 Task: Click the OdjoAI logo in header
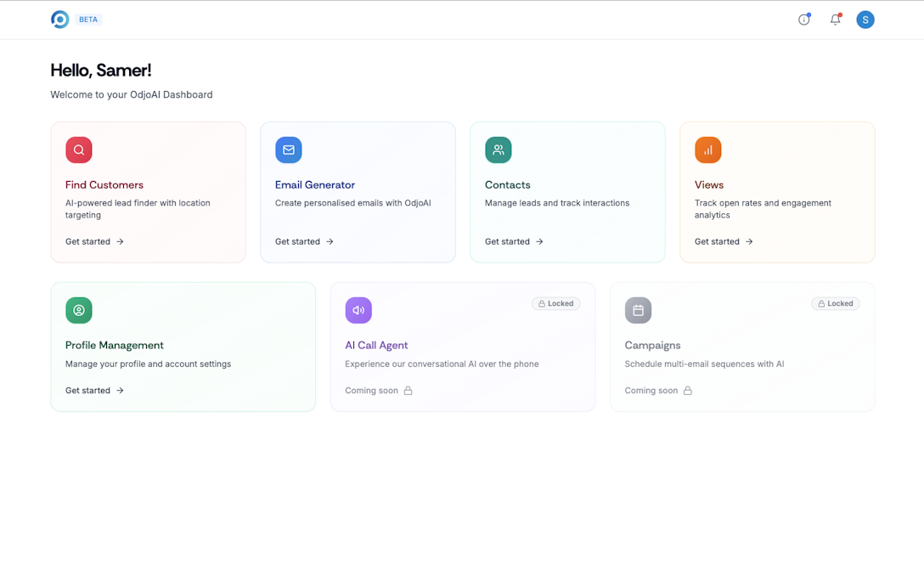59,20
